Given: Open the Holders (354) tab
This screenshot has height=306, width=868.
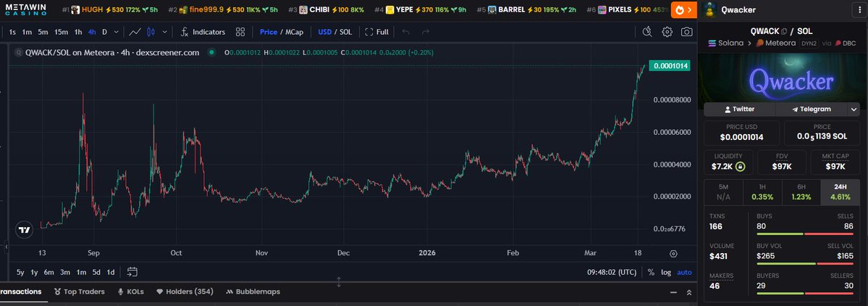Looking at the screenshot, I should 185,291.
